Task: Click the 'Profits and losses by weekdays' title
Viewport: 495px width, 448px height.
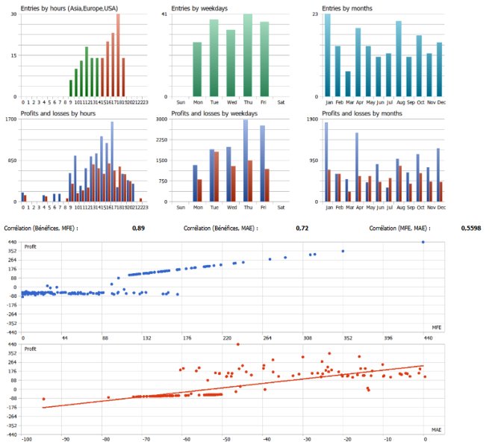Action: (x=214, y=113)
